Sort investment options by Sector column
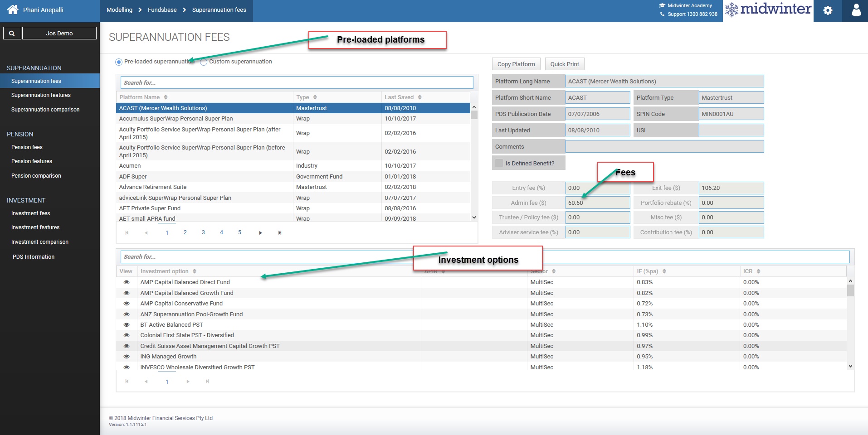 (x=554, y=271)
